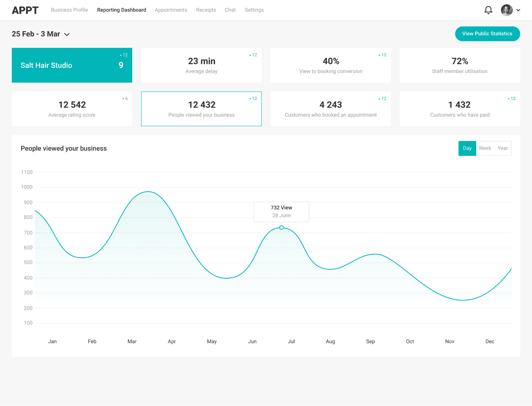
Task: Click the APPT logo
Action: (25, 10)
